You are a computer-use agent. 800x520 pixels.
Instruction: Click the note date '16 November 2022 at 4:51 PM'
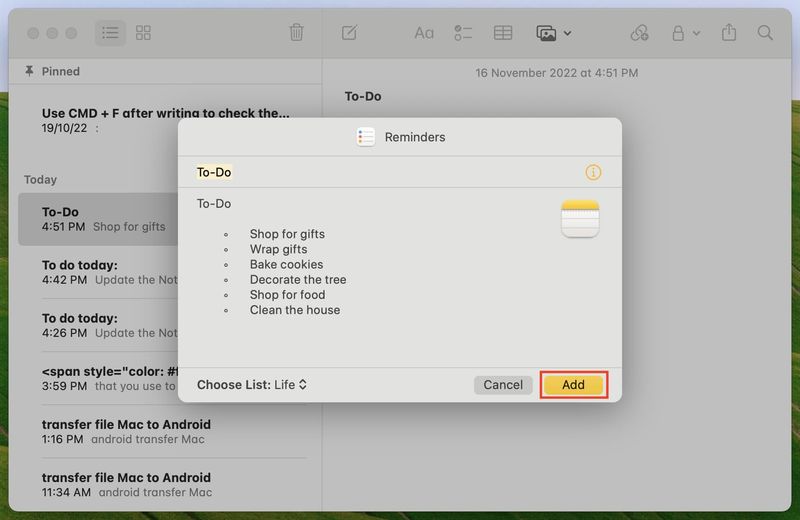pos(557,73)
